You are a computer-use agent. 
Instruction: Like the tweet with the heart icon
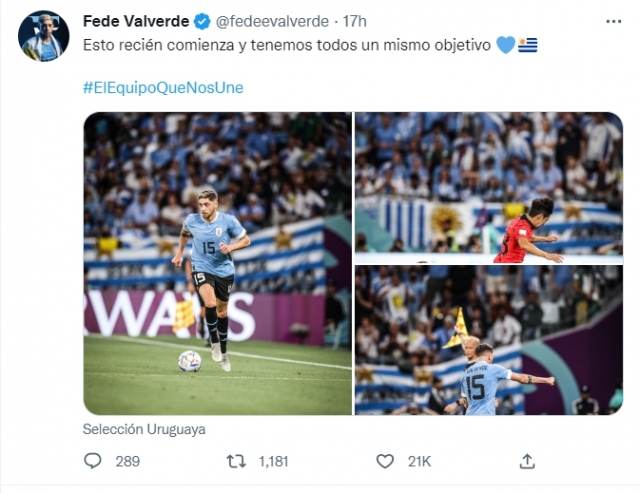(385, 462)
